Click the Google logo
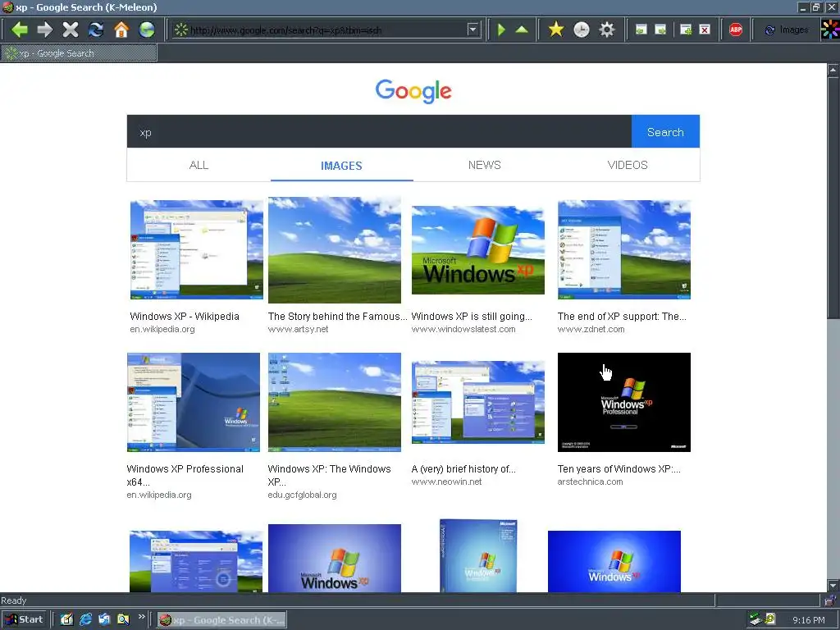 (x=413, y=92)
